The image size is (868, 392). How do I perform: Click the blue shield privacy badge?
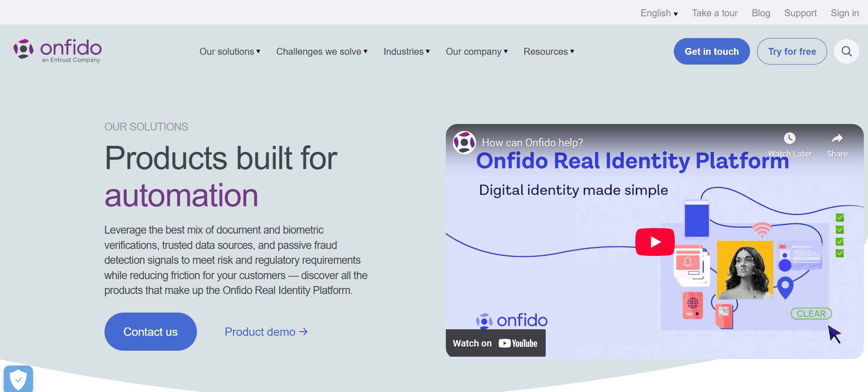[x=18, y=379]
